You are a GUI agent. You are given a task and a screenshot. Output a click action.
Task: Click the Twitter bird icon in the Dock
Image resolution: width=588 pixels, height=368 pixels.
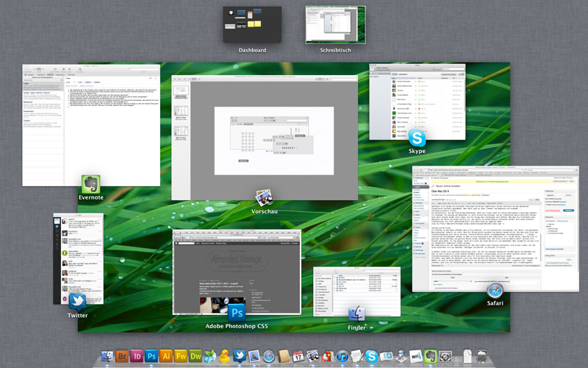click(240, 356)
